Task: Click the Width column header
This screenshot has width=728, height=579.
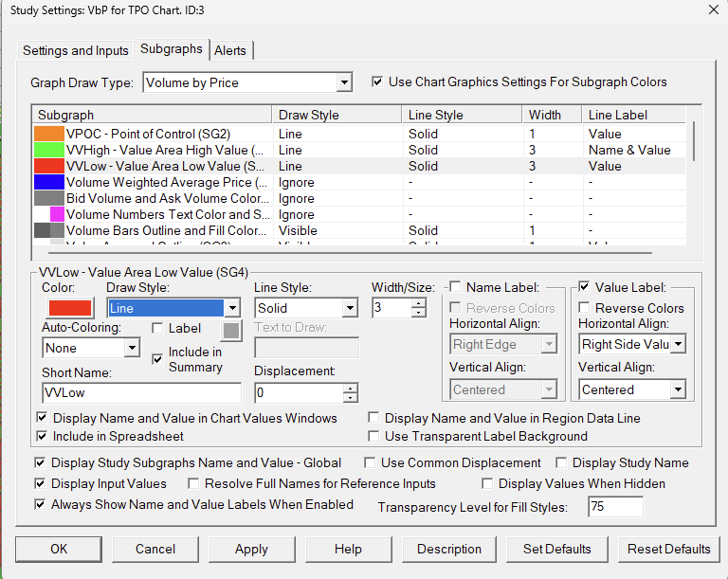Action: pos(552,115)
